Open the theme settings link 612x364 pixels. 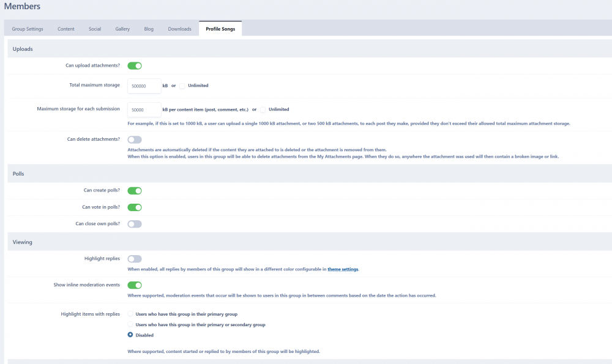point(343,269)
